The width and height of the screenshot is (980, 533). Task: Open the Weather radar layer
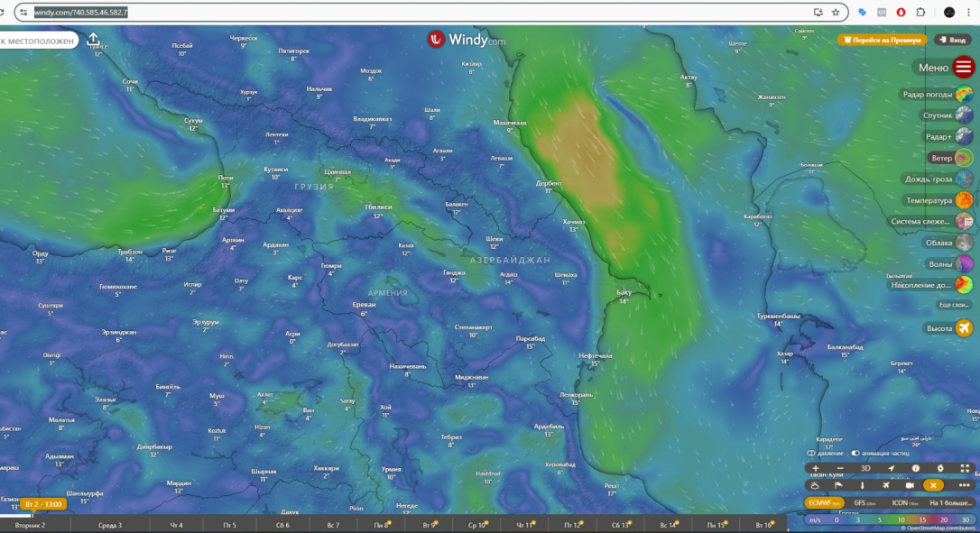point(964,94)
